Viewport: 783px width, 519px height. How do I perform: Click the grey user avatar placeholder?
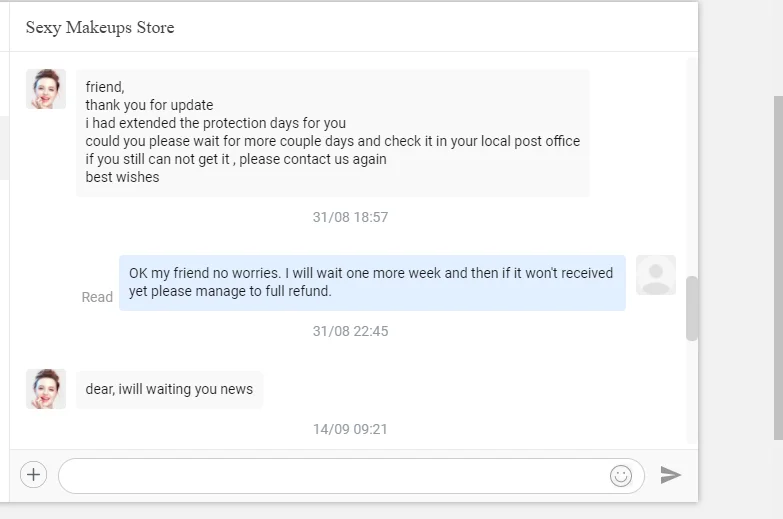(x=656, y=275)
